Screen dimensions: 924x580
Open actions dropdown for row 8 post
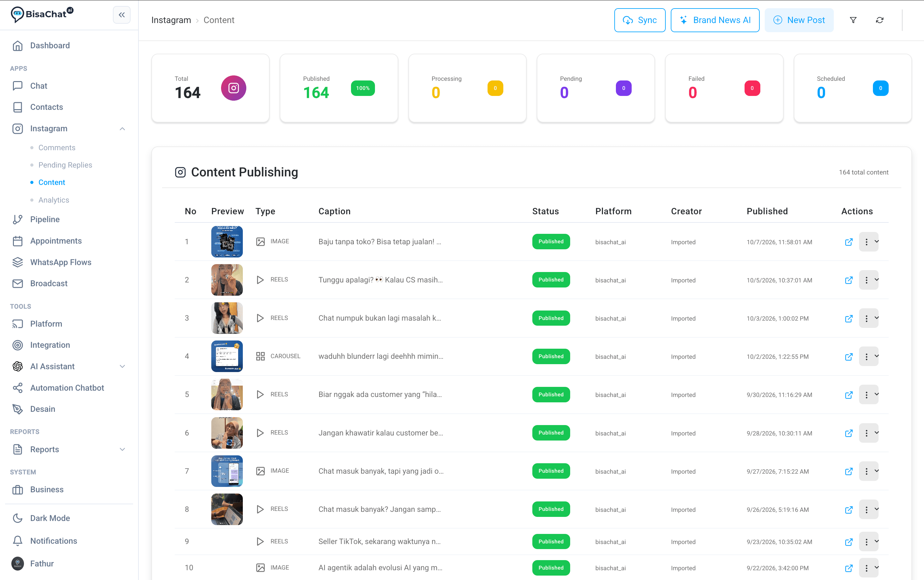click(x=869, y=509)
